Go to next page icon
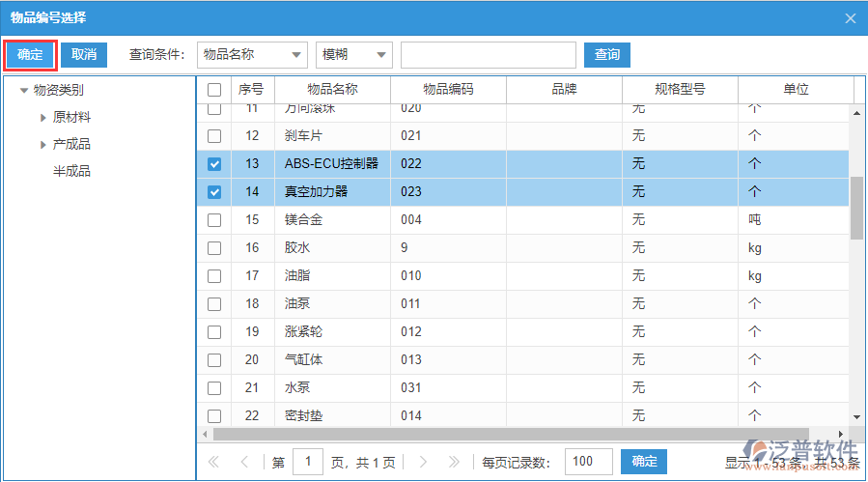 tap(424, 462)
